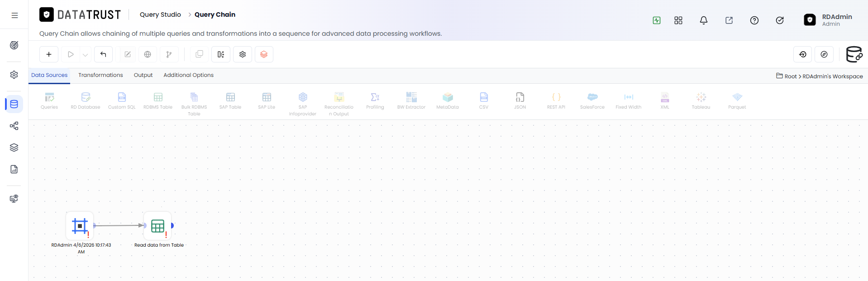Select the RD Database data source
The height and width of the screenshot is (281, 868).
[86, 101]
